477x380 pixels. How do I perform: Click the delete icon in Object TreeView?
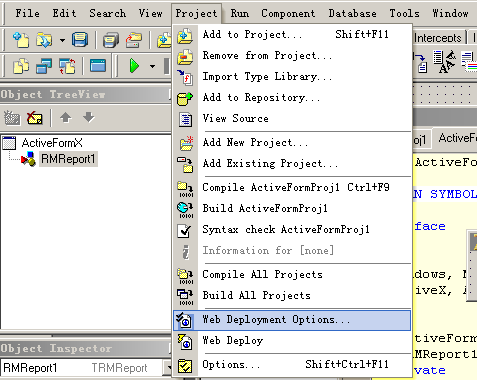[x=35, y=117]
